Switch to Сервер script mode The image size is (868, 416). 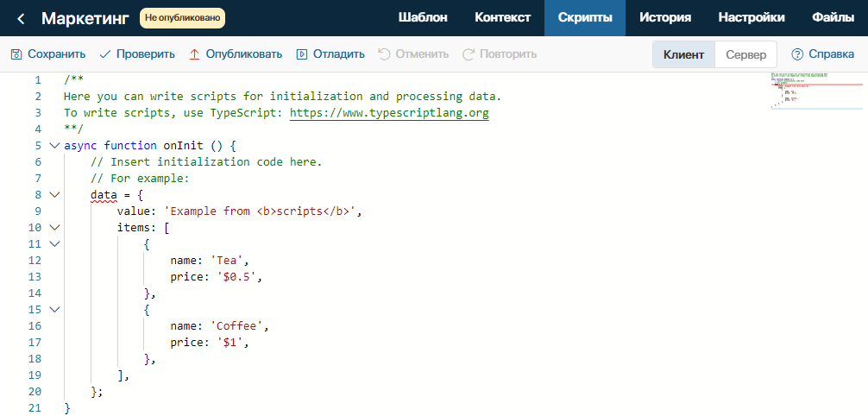[x=746, y=54]
